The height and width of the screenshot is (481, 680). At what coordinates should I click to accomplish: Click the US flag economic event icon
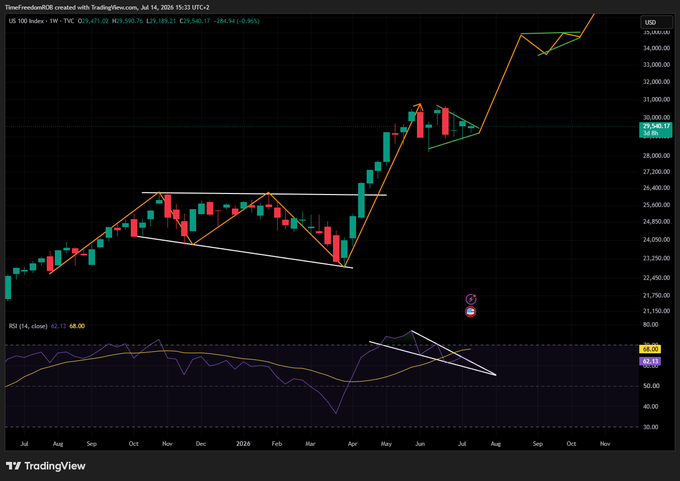pyautogui.click(x=471, y=311)
